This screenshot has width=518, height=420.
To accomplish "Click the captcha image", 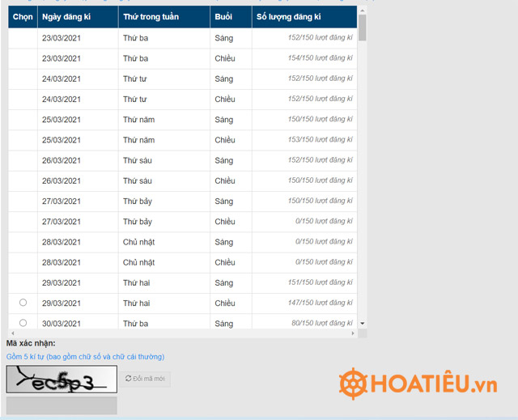I will [x=62, y=380].
